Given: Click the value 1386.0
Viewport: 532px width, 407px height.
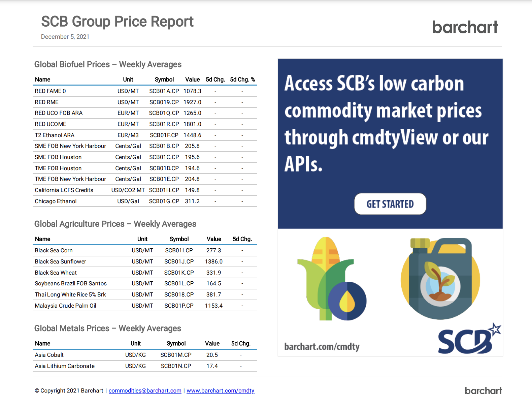Looking at the screenshot, I should (214, 261).
